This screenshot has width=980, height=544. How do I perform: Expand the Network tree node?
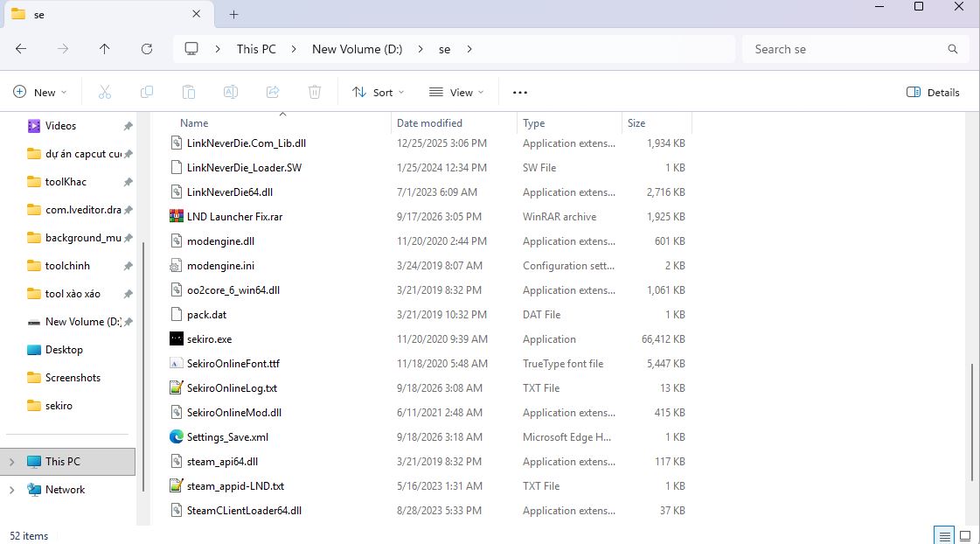click(x=12, y=490)
